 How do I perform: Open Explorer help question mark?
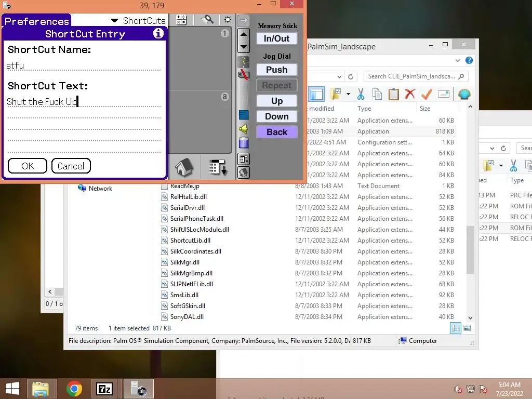click(469, 60)
